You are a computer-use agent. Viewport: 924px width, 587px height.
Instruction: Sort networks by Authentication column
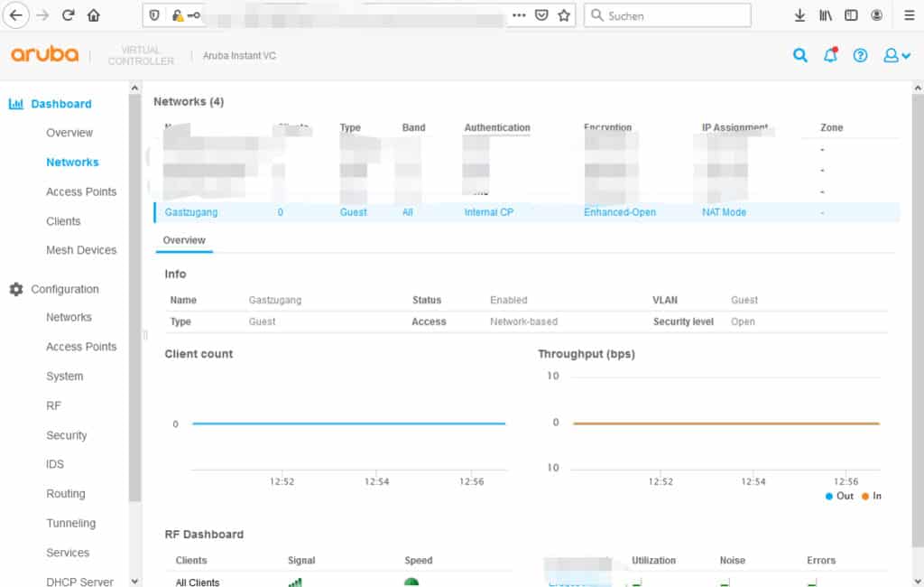497,127
